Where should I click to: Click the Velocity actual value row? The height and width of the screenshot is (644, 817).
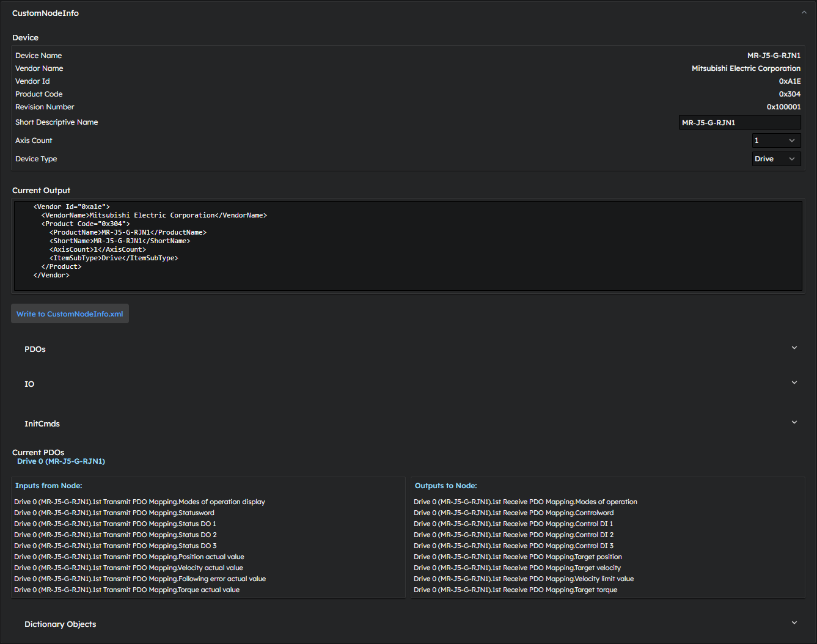(x=128, y=568)
